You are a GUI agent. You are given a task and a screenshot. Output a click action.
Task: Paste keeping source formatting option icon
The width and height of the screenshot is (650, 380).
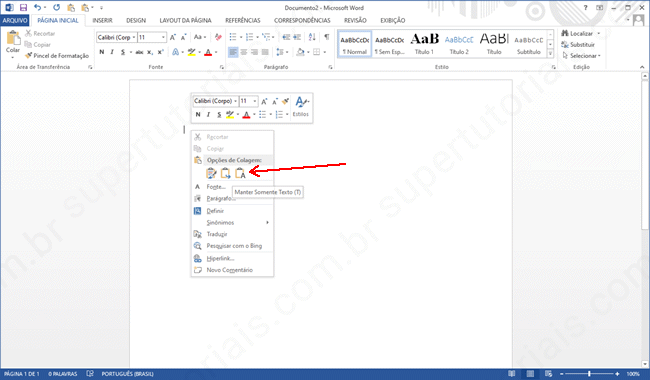click(x=211, y=173)
